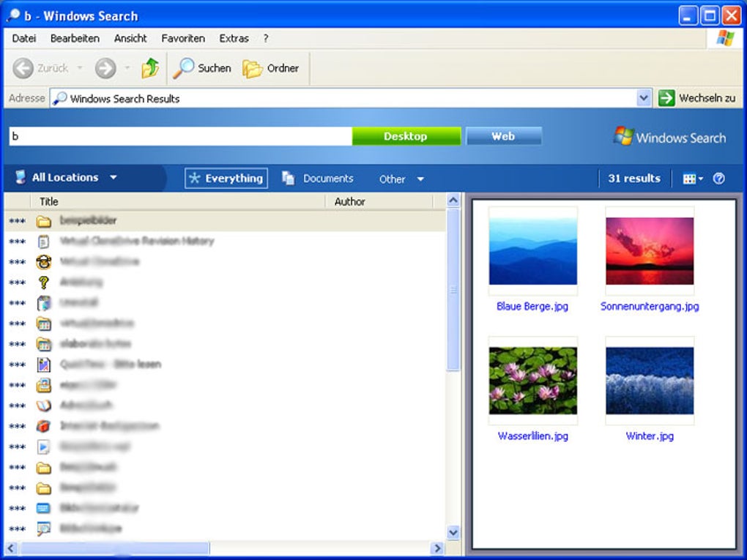Click the Wechseln zu go button

(697, 98)
